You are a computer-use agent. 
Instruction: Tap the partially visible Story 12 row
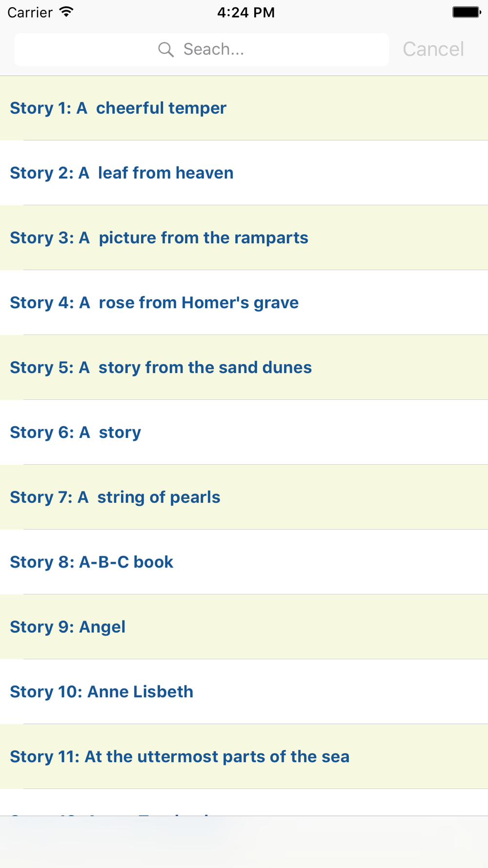[244, 803]
